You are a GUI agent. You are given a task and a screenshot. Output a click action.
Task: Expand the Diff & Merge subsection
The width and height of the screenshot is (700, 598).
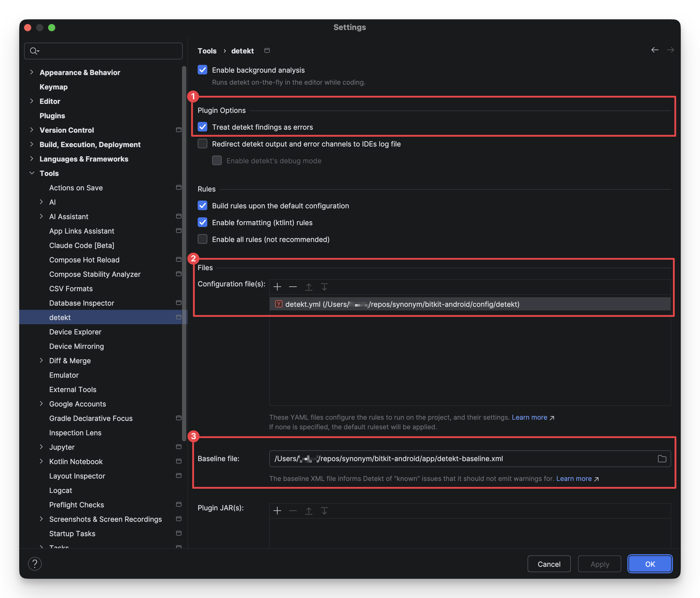coord(41,360)
